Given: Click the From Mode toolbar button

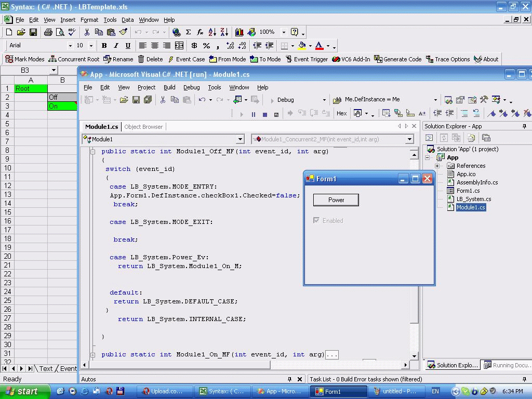Looking at the screenshot, I should point(228,59).
